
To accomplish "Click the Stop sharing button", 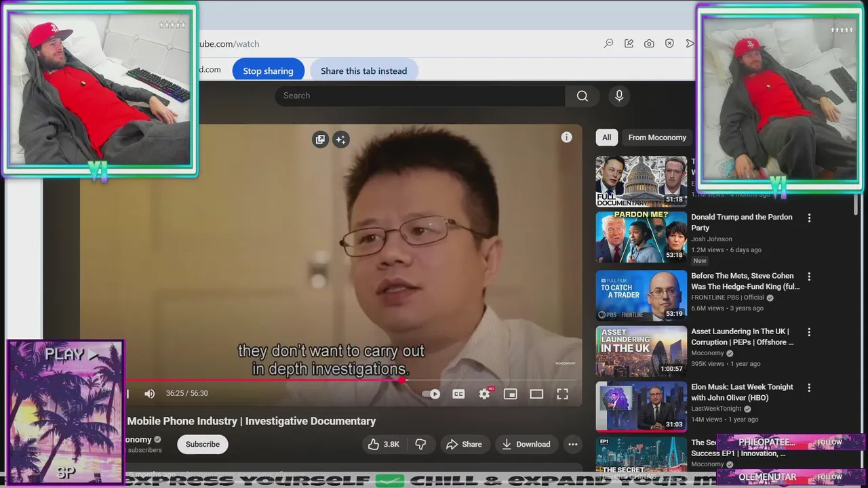I will (268, 70).
